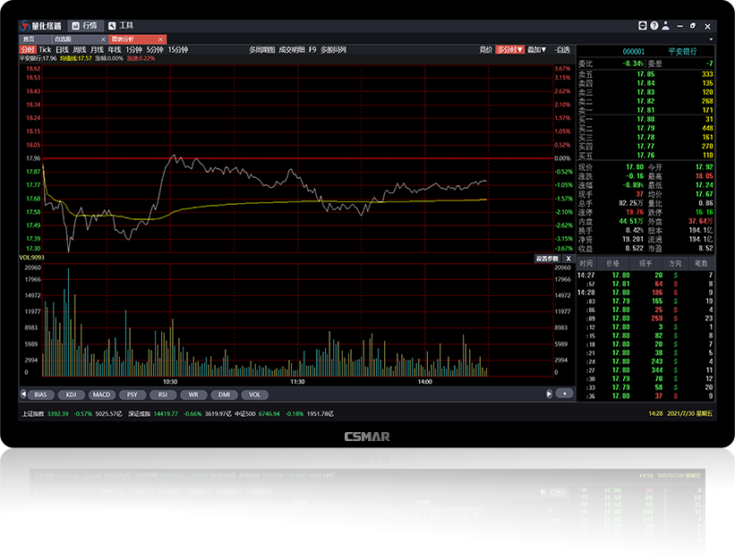Switch to the 自选股 tab
The height and width of the screenshot is (560, 735).
pos(63,39)
